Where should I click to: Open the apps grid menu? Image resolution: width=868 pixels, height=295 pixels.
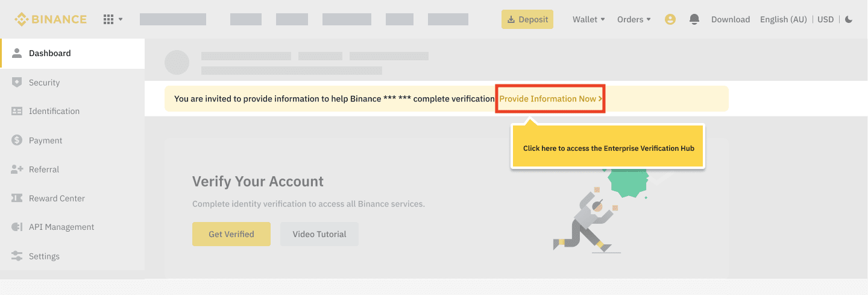tap(109, 19)
